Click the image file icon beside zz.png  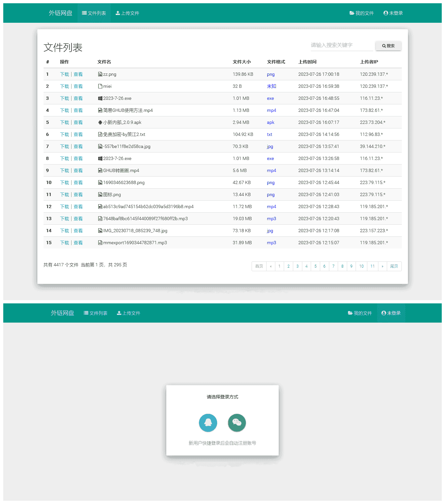[x=100, y=74]
